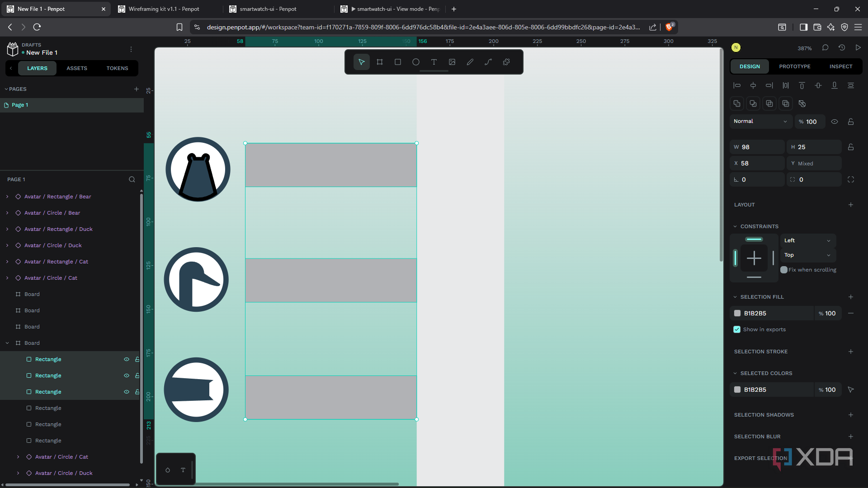Screen dimensions: 868x488
Task: Enable Fix when scrolling option
Action: (x=784, y=270)
